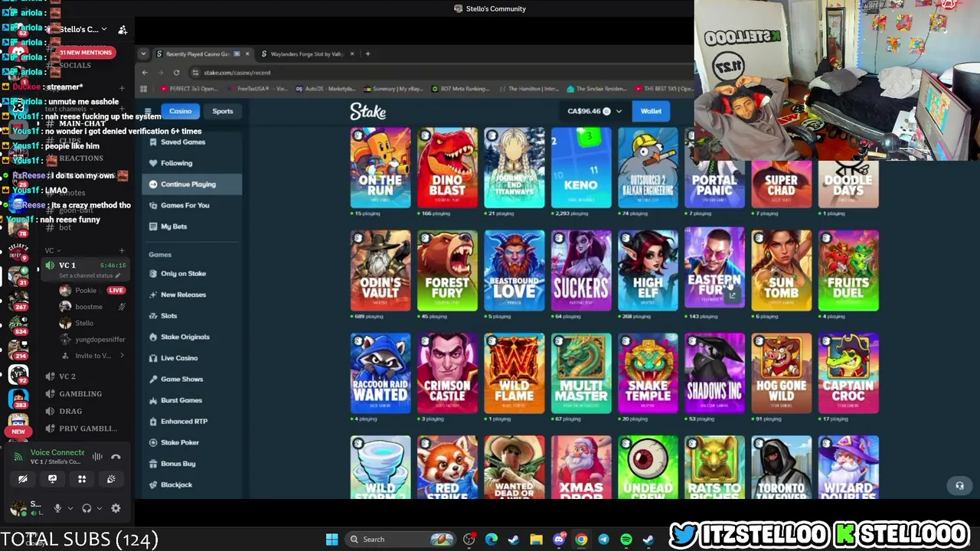980x551 pixels.
Task: Toggle Discord noise suppression
Action: tap(97, 457)
